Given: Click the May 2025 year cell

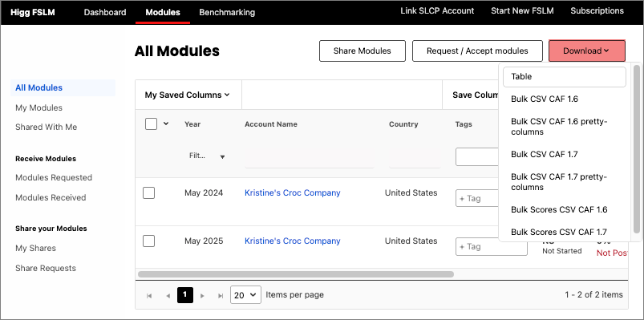Looking at the screenshot, I should pos(204,241).
